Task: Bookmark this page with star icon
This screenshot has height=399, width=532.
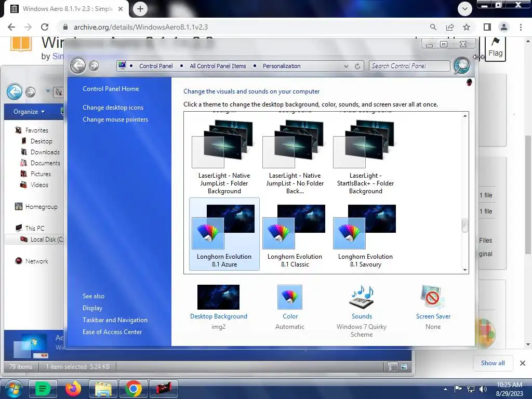Action: coord(467,27)
